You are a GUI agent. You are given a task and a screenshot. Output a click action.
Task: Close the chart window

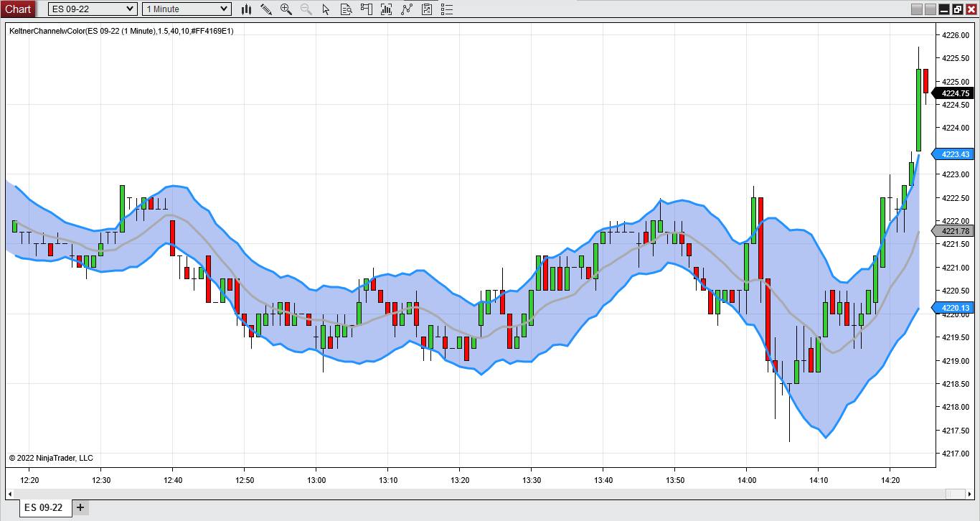pyautogui.click(x=971, y=9)
